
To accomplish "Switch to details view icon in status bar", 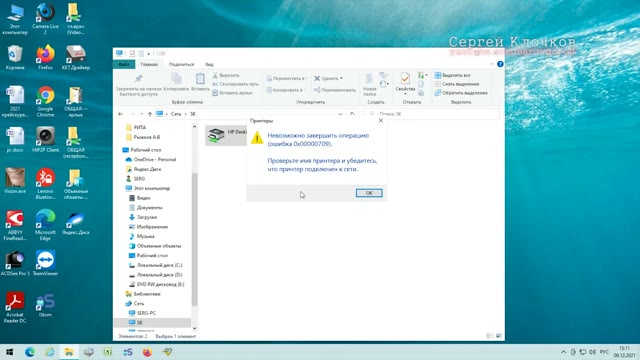I will click(x=490, y=336).
